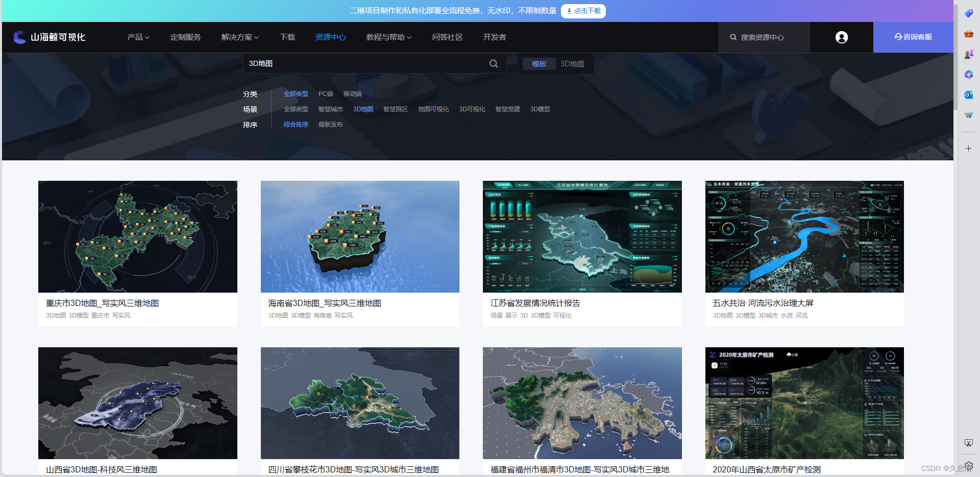Image resolution: width=980 pixels, height=477 pixels.
Task: Open the 定制服务 nav item
Action: [x=186, y=37]
